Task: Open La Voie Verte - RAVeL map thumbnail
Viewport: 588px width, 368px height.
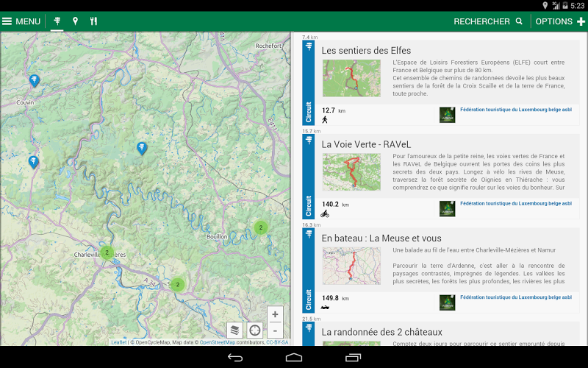Action: (351, 172)
